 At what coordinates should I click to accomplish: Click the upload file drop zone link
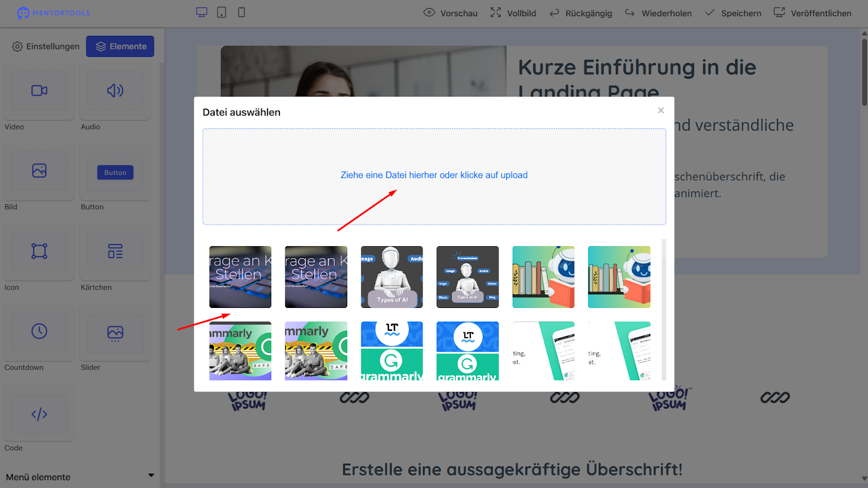[434, 175]
